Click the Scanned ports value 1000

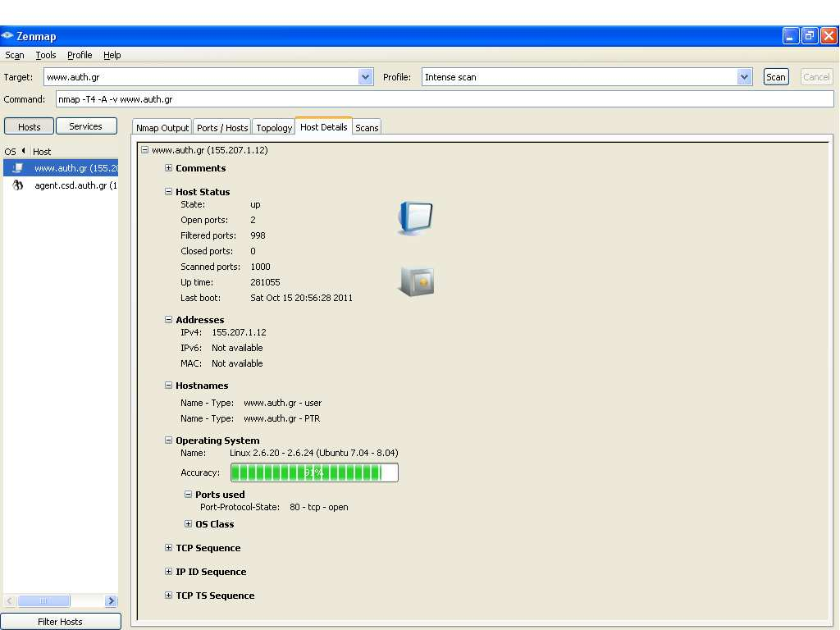260,267
